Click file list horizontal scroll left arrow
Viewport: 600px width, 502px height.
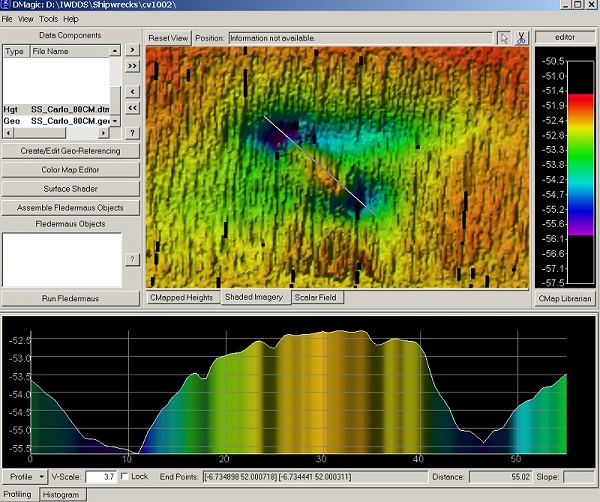coord(8,133)
